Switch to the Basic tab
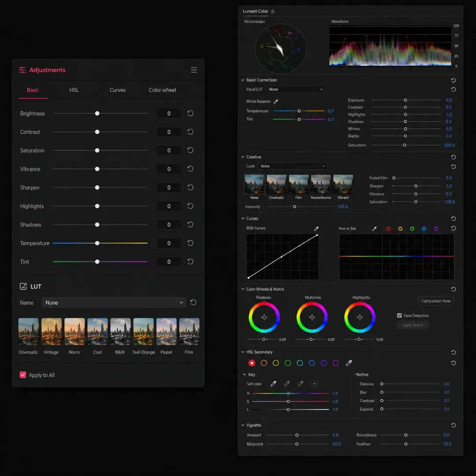 pyautogui.click(x=33, y=90)
